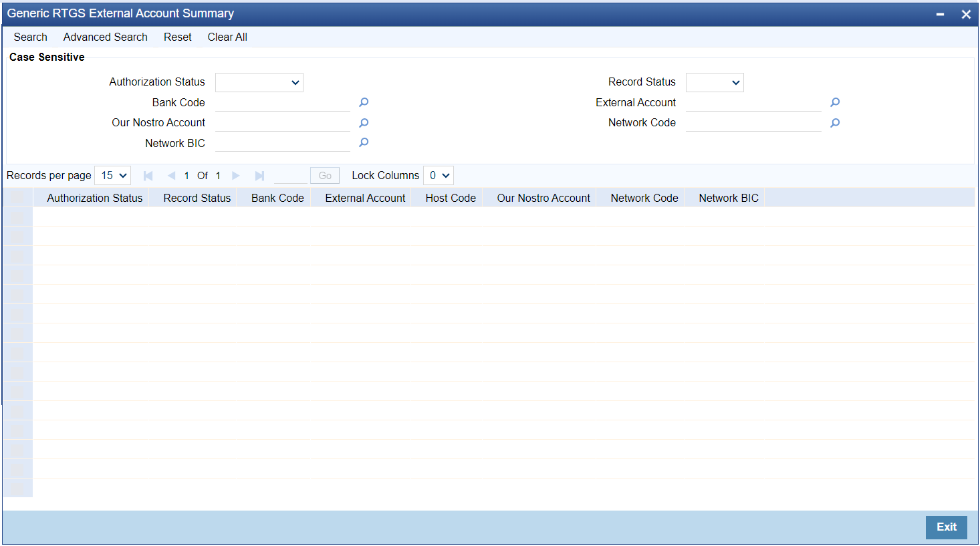Open Bank Code lookup search icon
980x546 pixels.
[x=364, y=102]
